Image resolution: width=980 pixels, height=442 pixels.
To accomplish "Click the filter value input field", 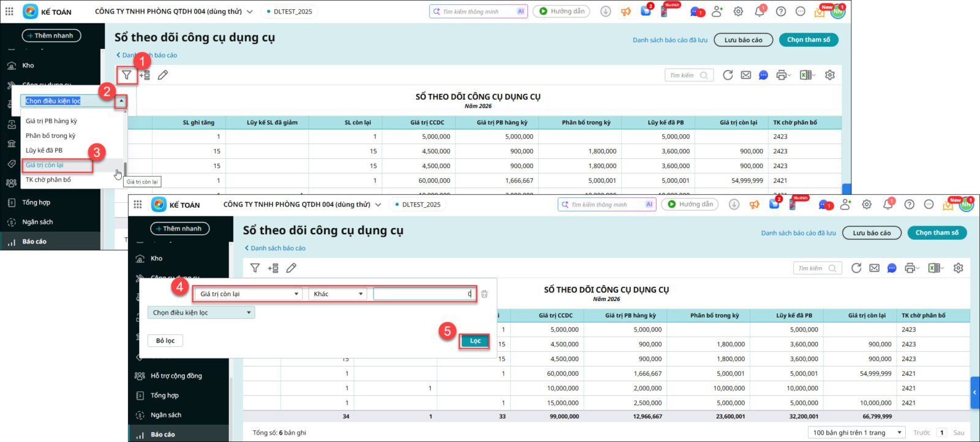I will pos(423,294).
